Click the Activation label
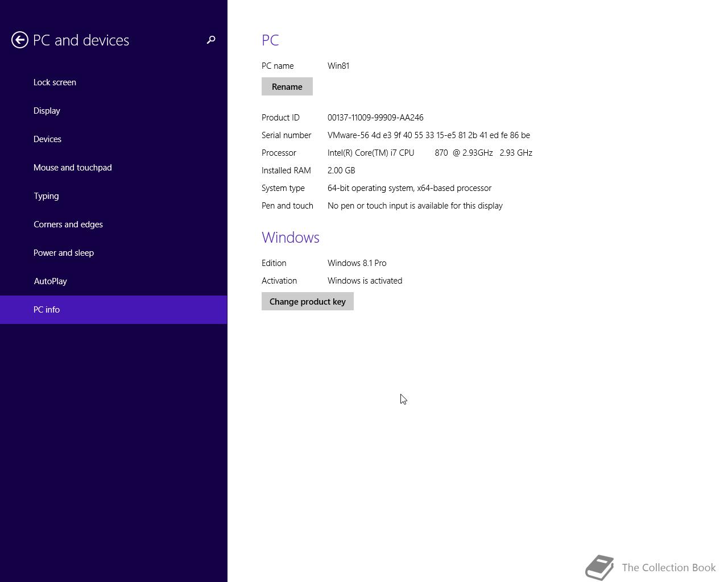 coord(279,281)
